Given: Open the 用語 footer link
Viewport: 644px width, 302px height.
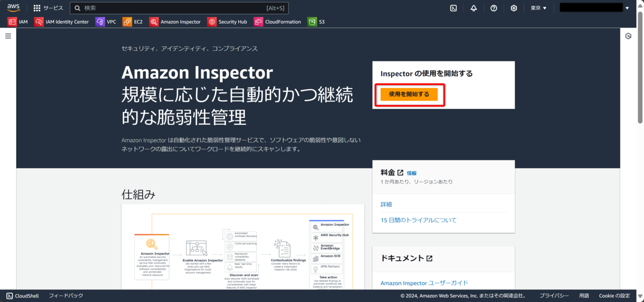Looking at the screenshot, I should [584, 296].
